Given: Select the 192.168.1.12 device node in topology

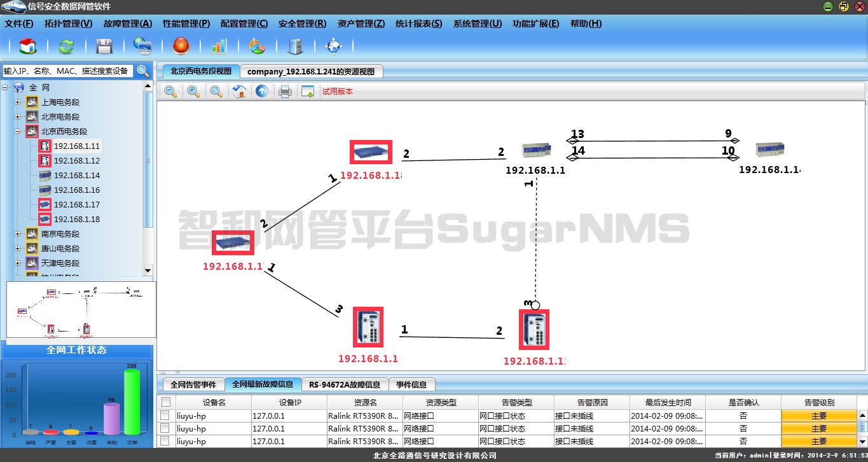Looking at the screenshot, I should 534,330.
